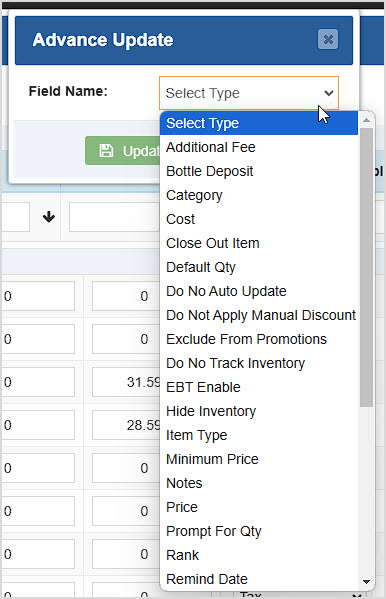Choose the Cost field option

tap(259, 219)
